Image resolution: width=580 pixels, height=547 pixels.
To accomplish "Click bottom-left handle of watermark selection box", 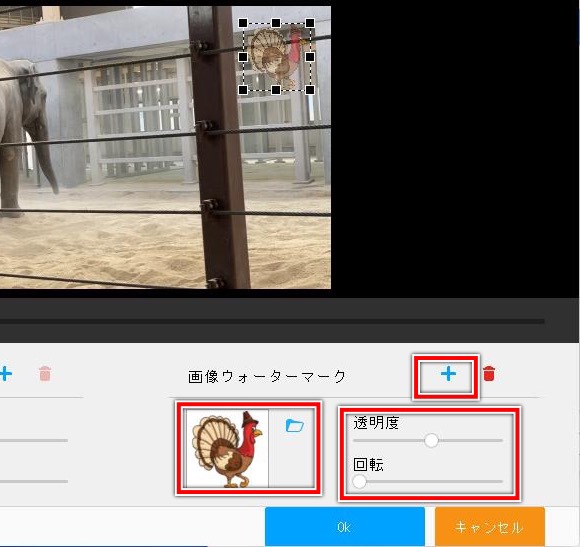I will (243, 90).
